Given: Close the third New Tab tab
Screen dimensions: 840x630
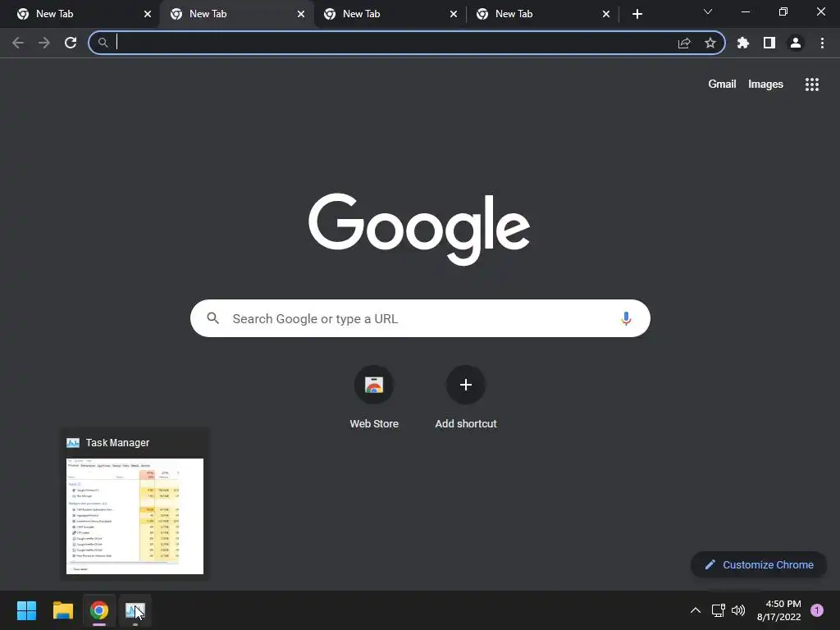Looking at the screenshot, I should click(454, 14).
